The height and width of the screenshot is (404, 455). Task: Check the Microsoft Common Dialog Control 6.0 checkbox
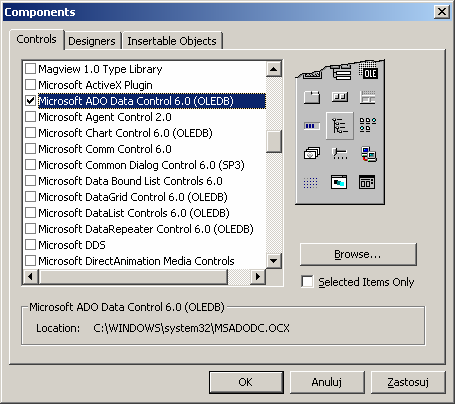pyautogui.click(x=31, y=165)
